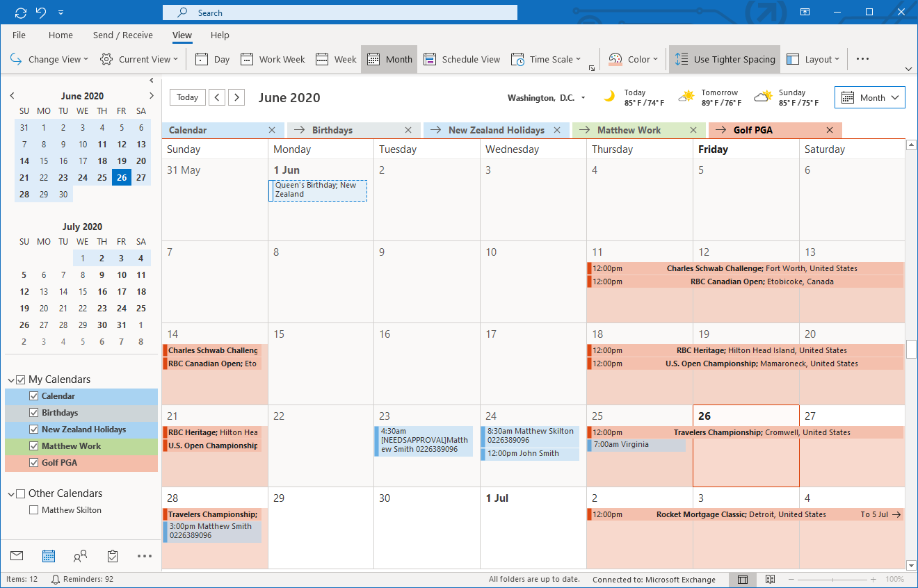Image resolution: width=918 pixels, height=588 pixels.
Task: Collapse the My Calendars group
Action: [x=11, y=380]
